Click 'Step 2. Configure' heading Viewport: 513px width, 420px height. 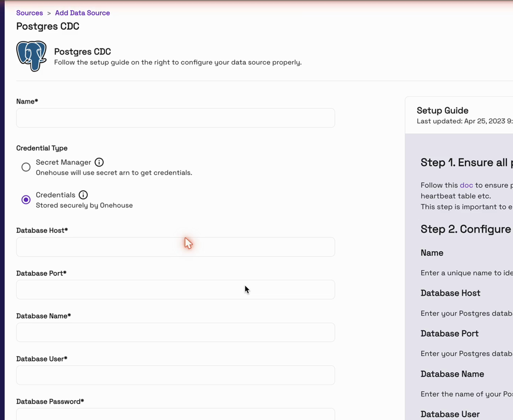pos(466,229)
